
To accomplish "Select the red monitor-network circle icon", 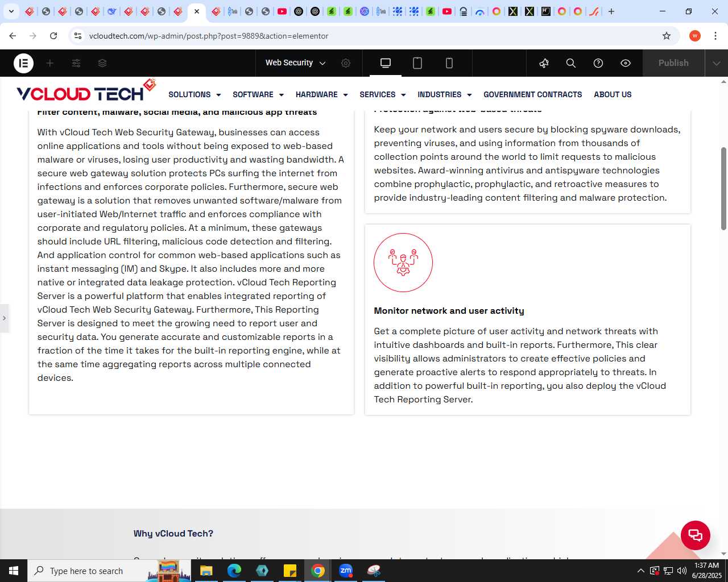I will click(403, 263).
